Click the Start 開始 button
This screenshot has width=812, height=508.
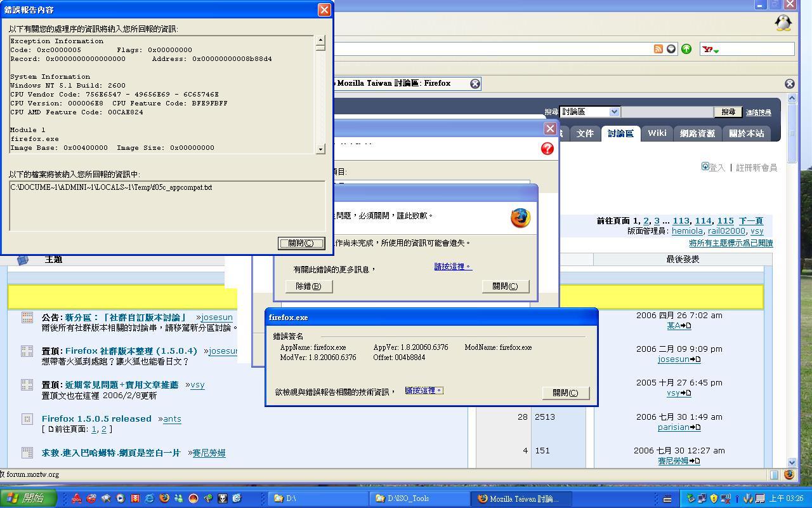pos(29,498)
